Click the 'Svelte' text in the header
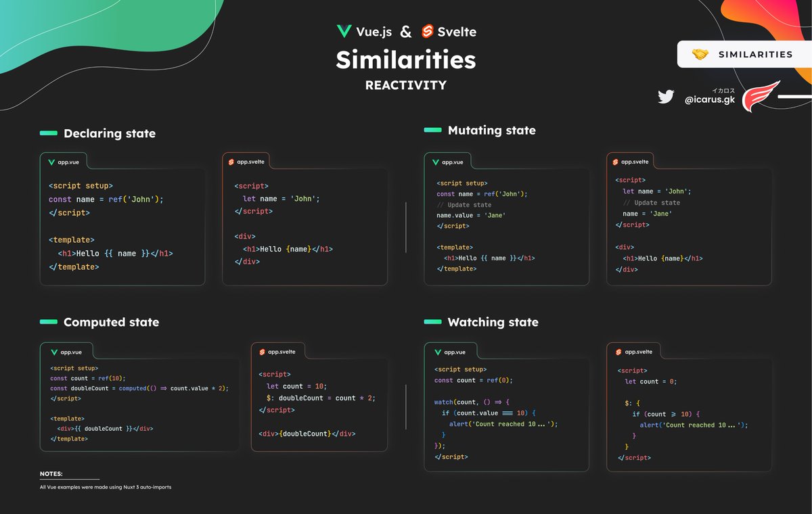Image resolution: width=812 pixels, height=514 pixels. pos(457,32)
